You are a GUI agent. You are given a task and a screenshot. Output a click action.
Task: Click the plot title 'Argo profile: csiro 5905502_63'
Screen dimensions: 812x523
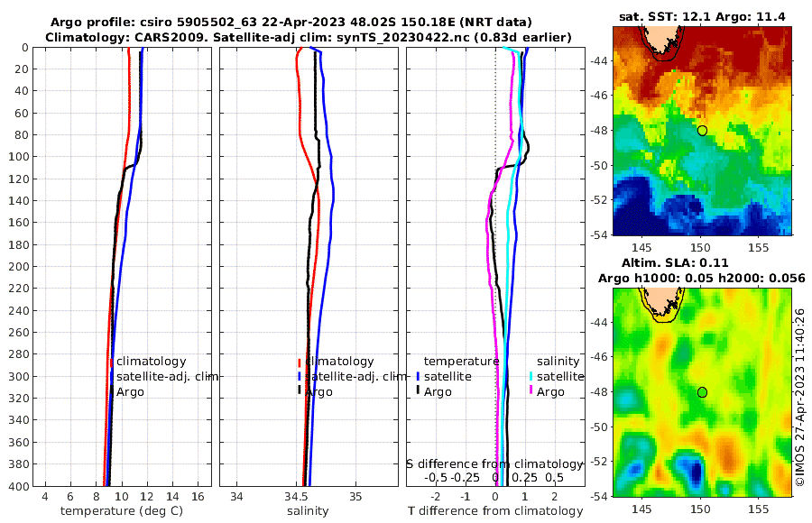[155, 23]
